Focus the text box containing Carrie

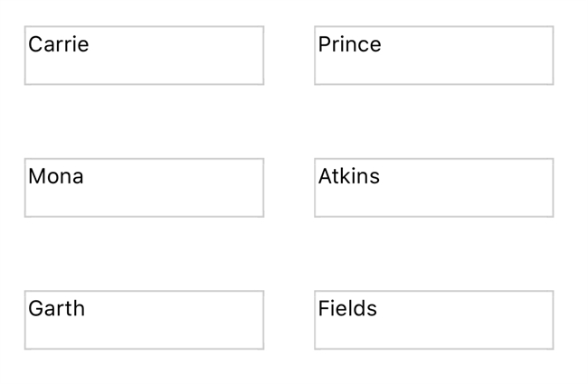pyautogui.click(x=144, y=55)
